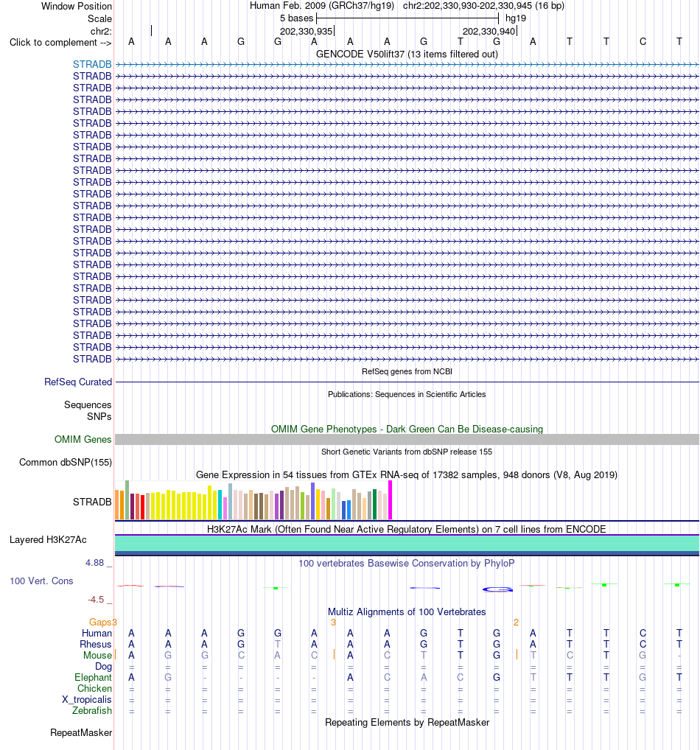
Task: Click the Sequences SNPs track label
Action: 88,410
